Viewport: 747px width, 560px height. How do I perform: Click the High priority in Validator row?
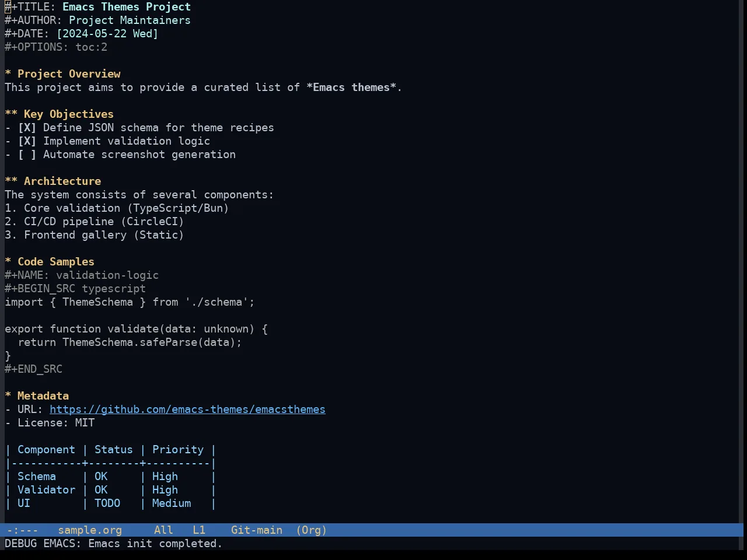pyautogui.click(x=165, y=490)
